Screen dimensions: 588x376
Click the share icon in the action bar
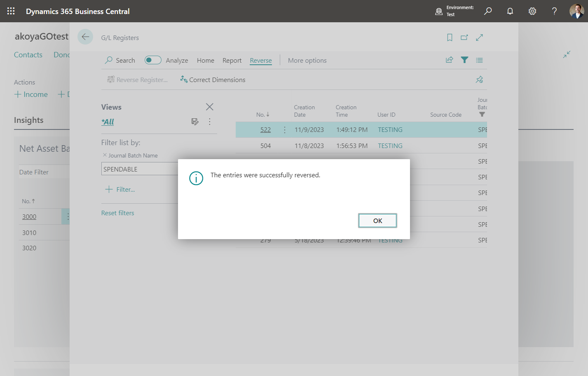[x=450, y=60]
